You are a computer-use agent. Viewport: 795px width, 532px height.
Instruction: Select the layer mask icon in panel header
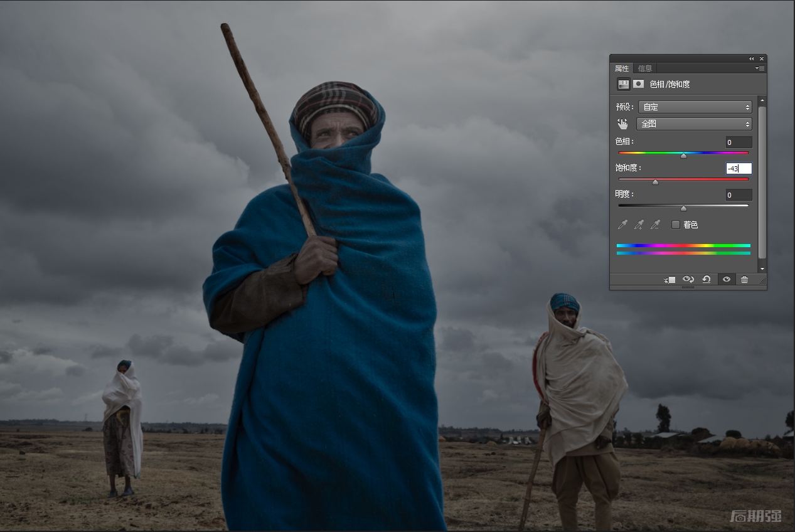(638, 84)
